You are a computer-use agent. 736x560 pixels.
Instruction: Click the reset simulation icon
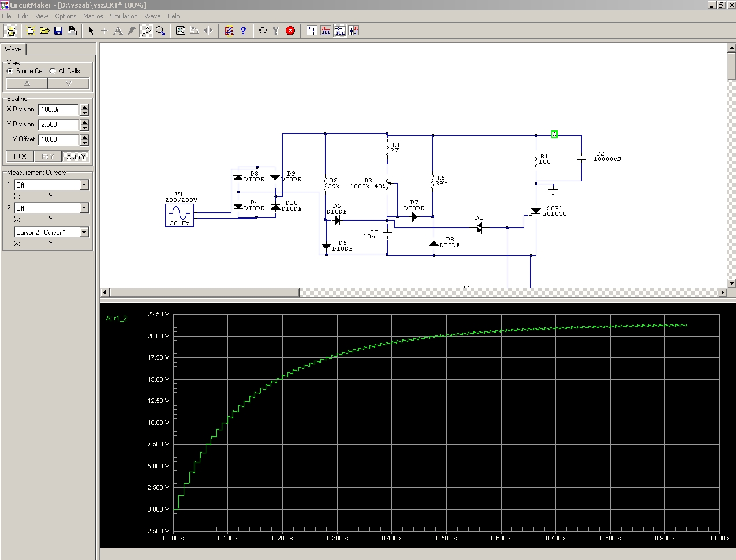tap(263, 31)
